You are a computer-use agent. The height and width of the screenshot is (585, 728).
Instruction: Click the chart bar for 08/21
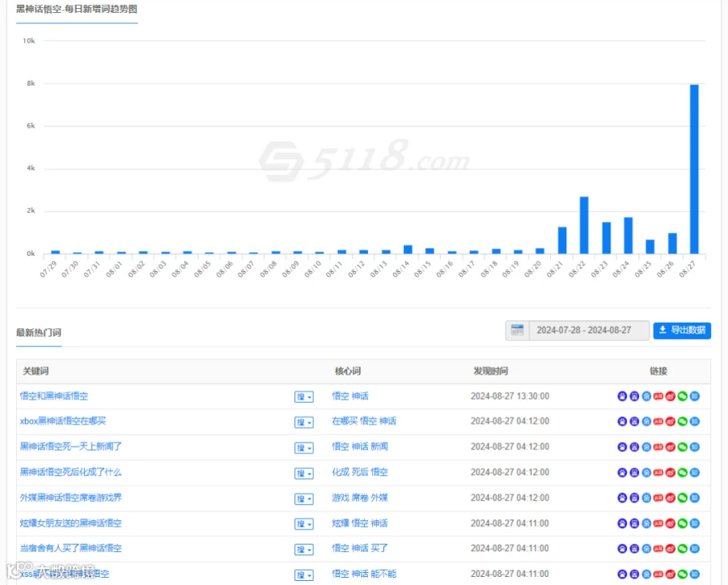[x=562, y=240]
